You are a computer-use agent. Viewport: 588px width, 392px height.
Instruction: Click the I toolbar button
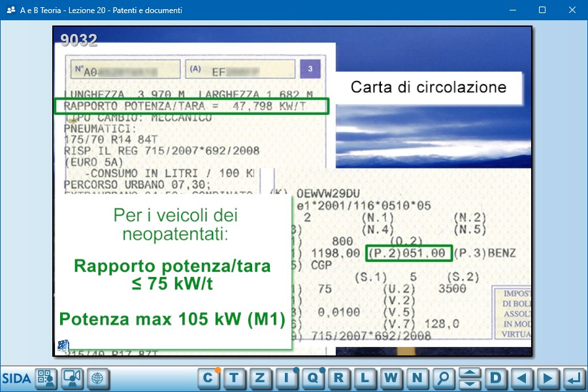click(x=286, y=378)
